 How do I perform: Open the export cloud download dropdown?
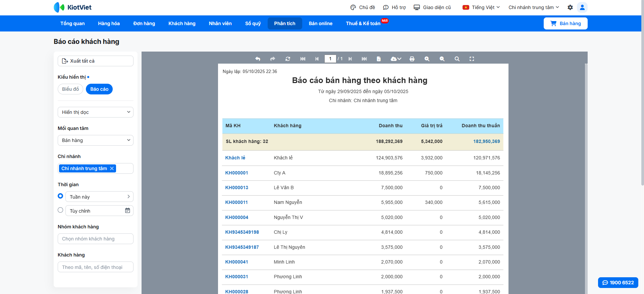[x=396, y=59]
